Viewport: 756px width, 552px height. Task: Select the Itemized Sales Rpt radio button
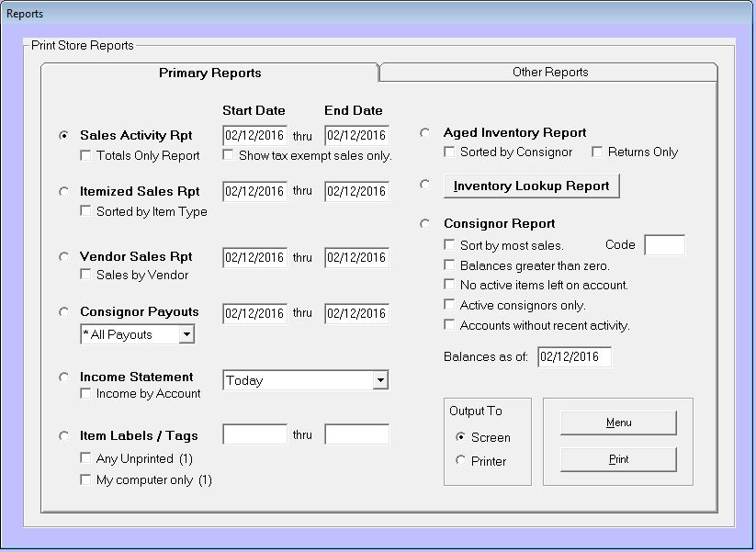tap(63, 191)
